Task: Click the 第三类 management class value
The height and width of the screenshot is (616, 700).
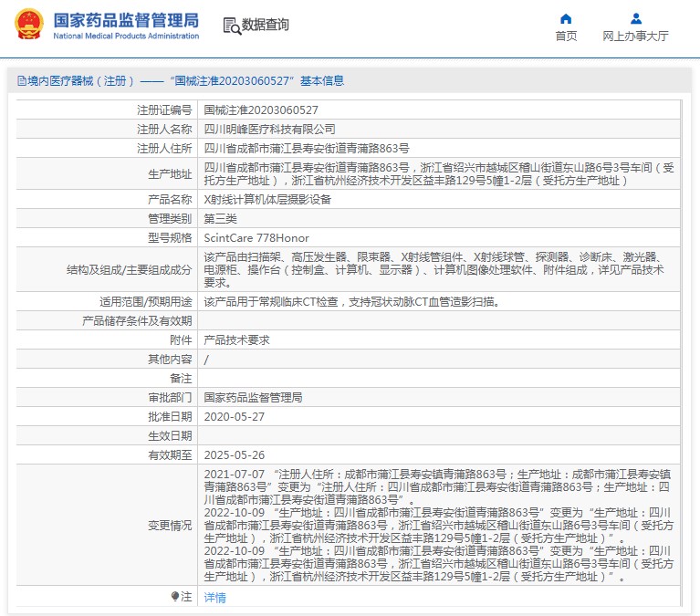Action: [x=220, y=219]
